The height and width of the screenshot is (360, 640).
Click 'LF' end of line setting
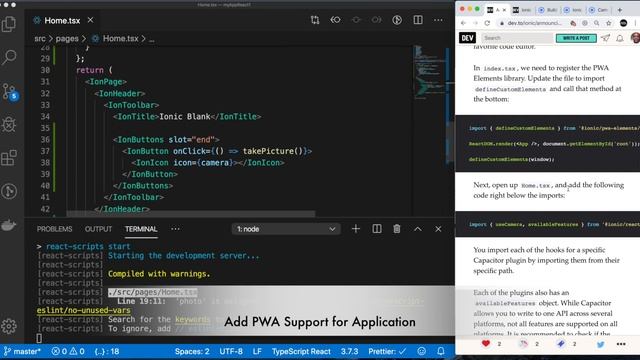coord(257,351)
